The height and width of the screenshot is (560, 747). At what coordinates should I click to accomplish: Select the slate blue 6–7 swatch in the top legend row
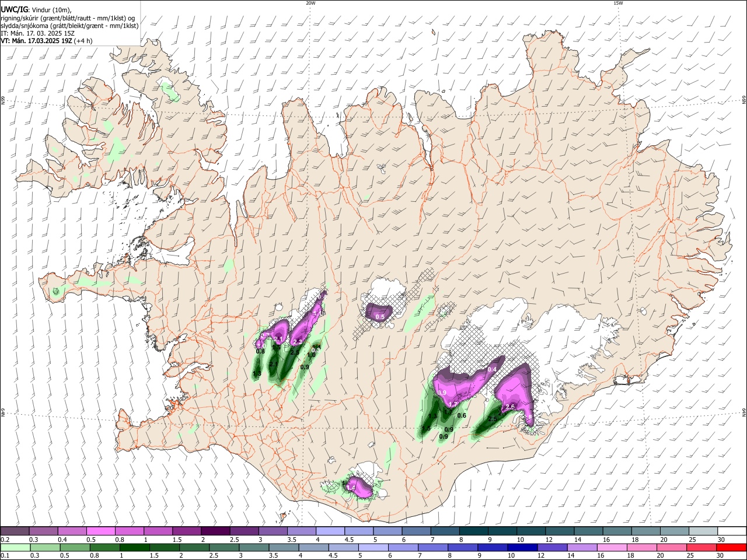click(x=416, y=531)
